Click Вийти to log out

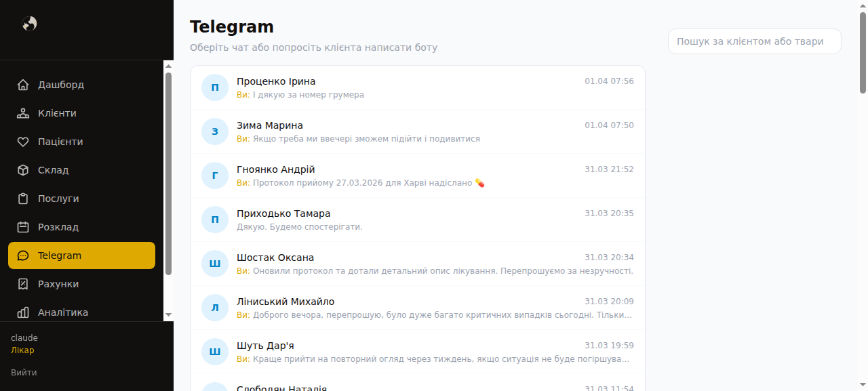point(24,373)
